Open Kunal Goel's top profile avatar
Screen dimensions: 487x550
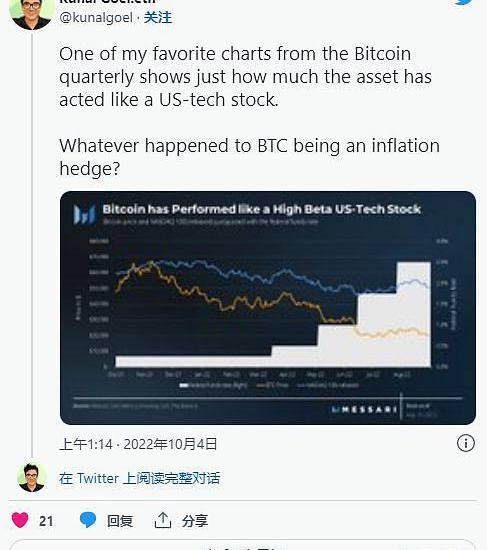coord(32,12)
